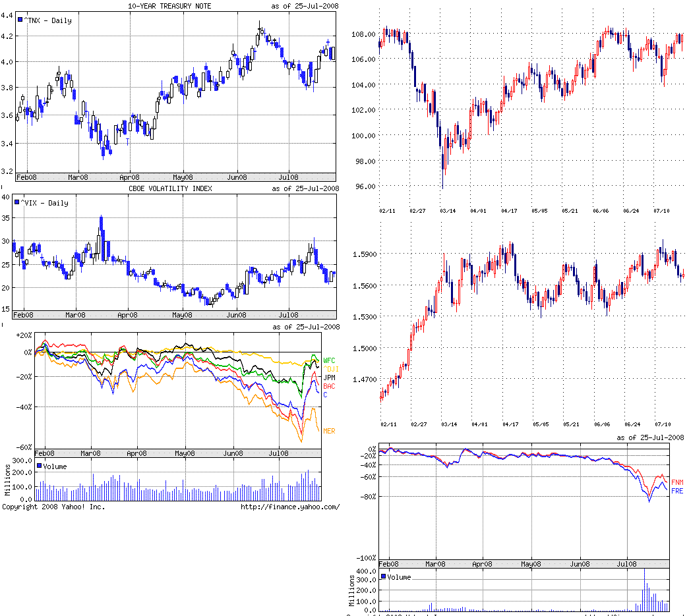Click the blue square beside ^TNX - Daily
The height and width of the screenshot is (616, 689).
click(x=21, y=20)
